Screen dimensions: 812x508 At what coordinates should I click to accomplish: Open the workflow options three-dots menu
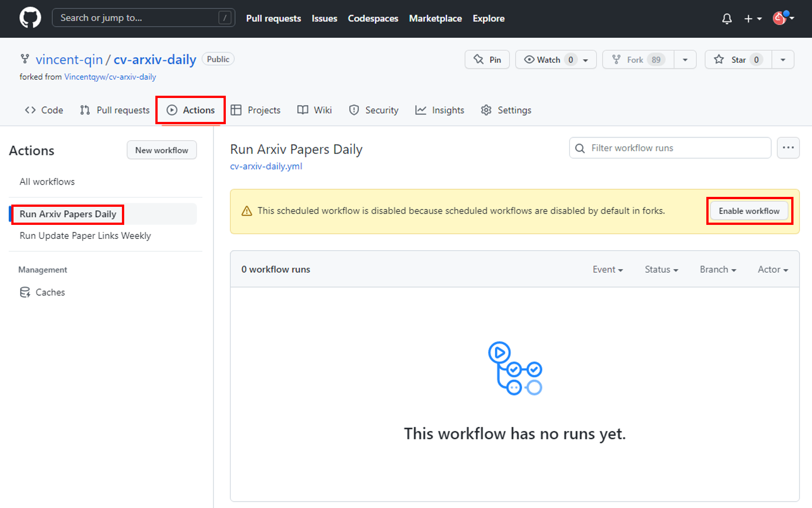point(788,148)
